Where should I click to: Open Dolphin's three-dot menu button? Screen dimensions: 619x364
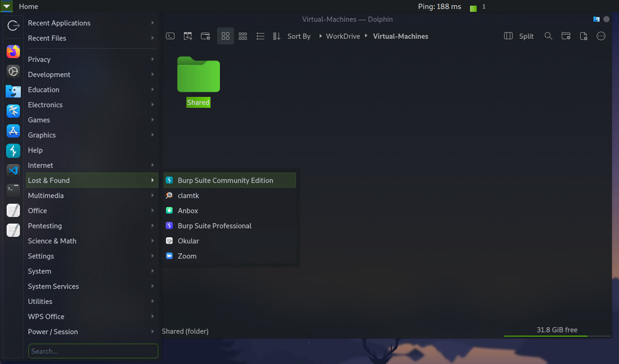601,36
